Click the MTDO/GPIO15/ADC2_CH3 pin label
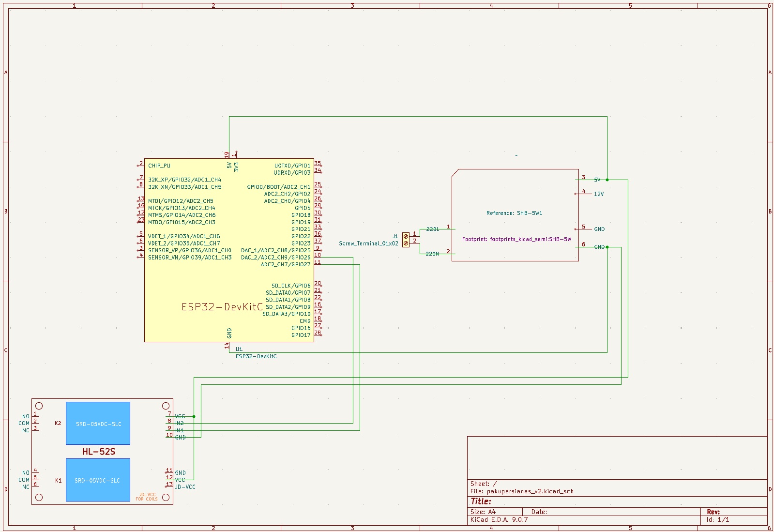Viewport: 774px width, 532px height. [x=182, y=222]
